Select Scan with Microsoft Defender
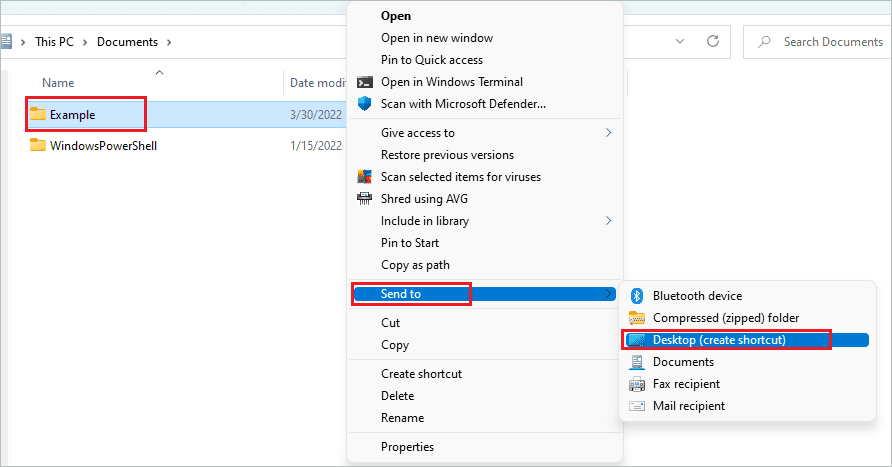 (463, 104)
